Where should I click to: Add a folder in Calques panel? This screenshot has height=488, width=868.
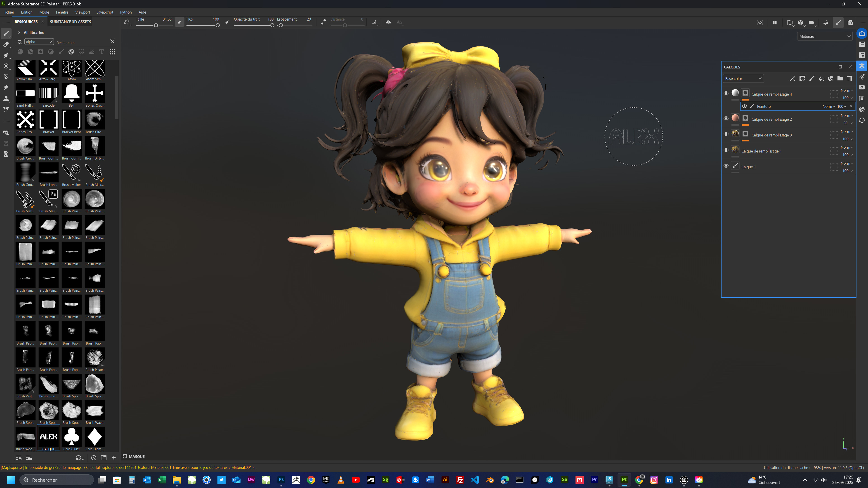click(x=840, y=78)
